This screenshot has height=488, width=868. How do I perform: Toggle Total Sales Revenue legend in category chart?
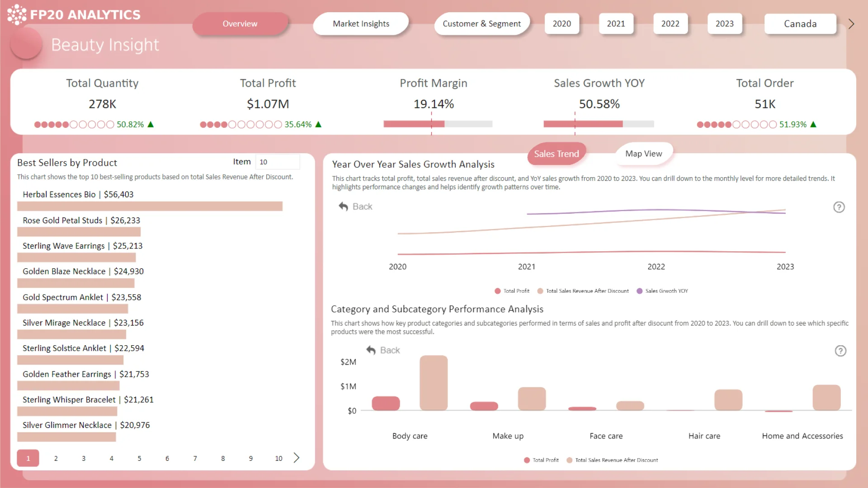tap(612, 460)
